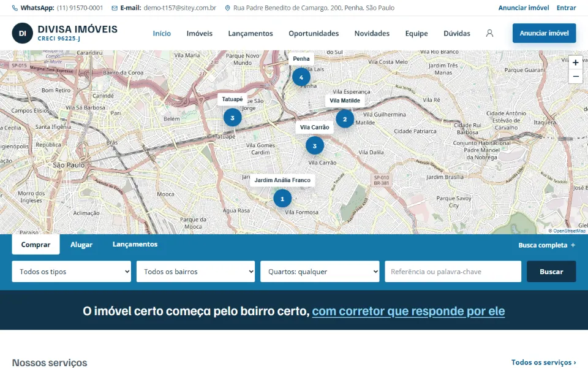
Task: Select the Comprar tab
Action: (36, 245)
